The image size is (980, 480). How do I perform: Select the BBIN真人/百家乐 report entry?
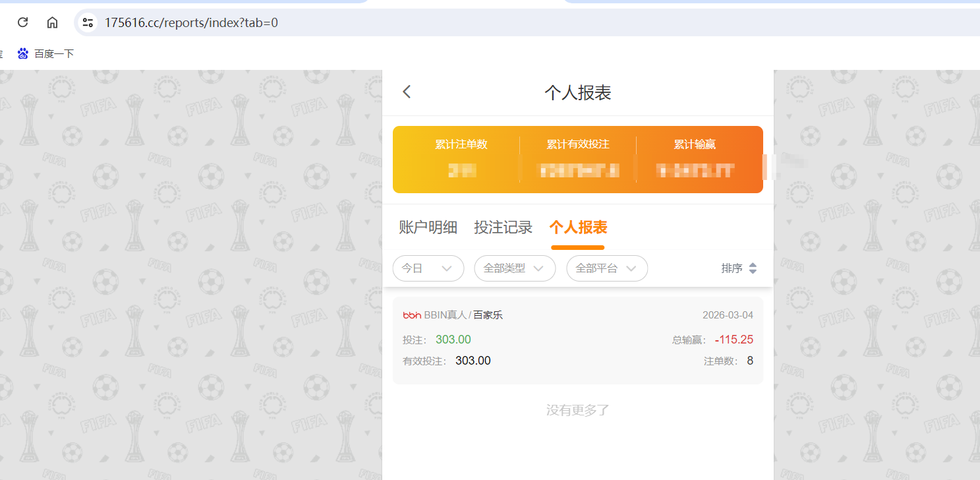[x=577, y=338]
